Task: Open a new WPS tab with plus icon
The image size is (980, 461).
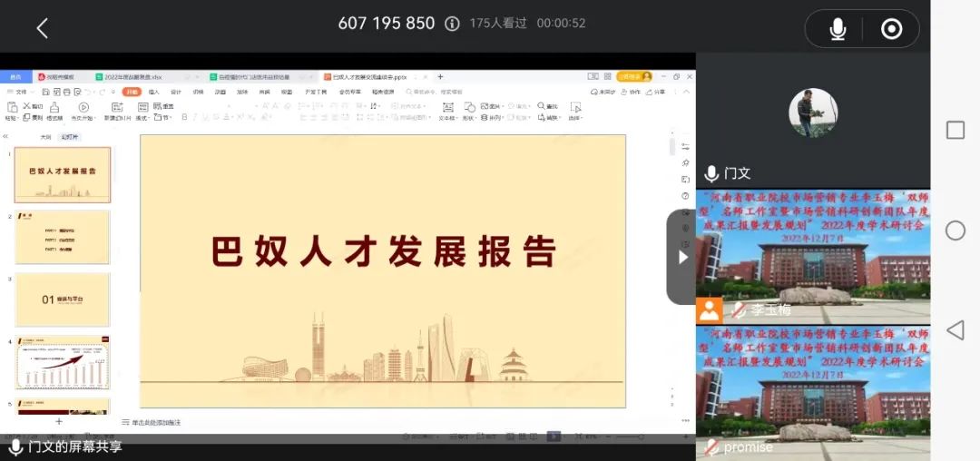Action: (441, 77)
